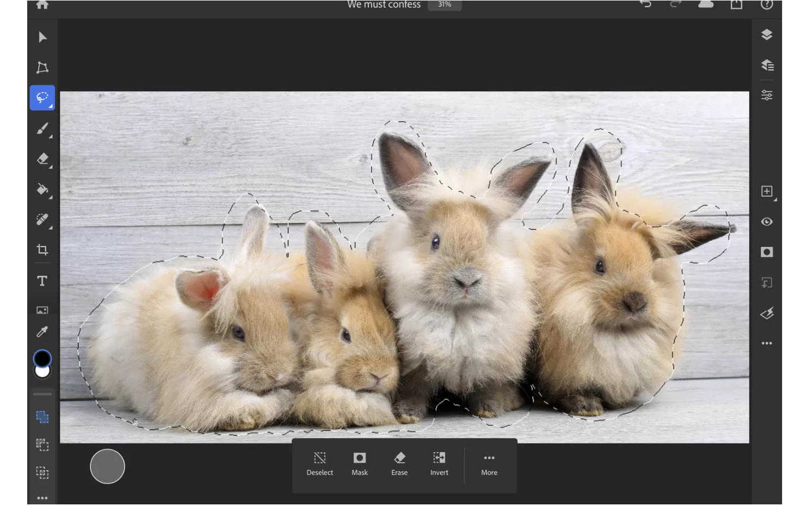812x518 pixels.
Task: Select the Healing Brush tool
Action: pos(42,220)
